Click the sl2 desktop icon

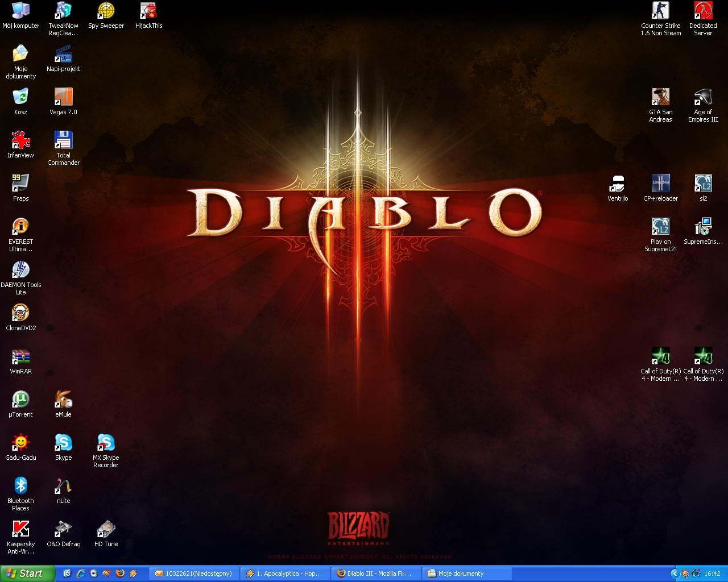click(x=703, y=188)
